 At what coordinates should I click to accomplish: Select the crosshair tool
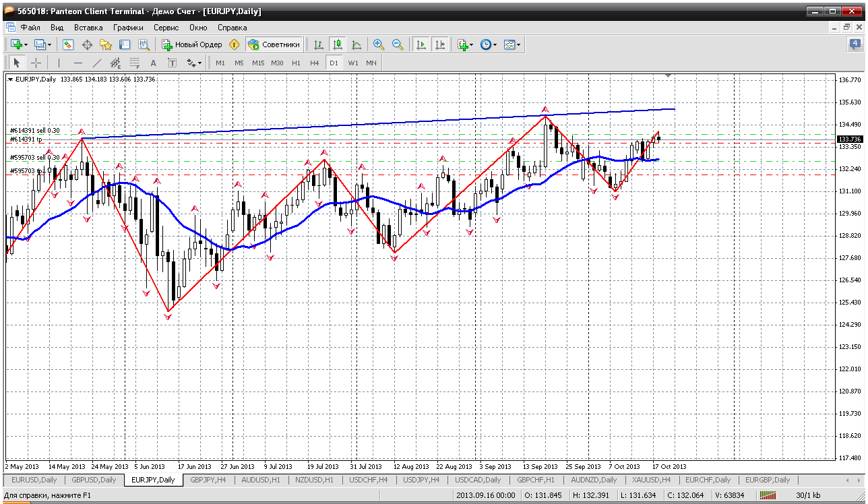(x=36, y=63)
